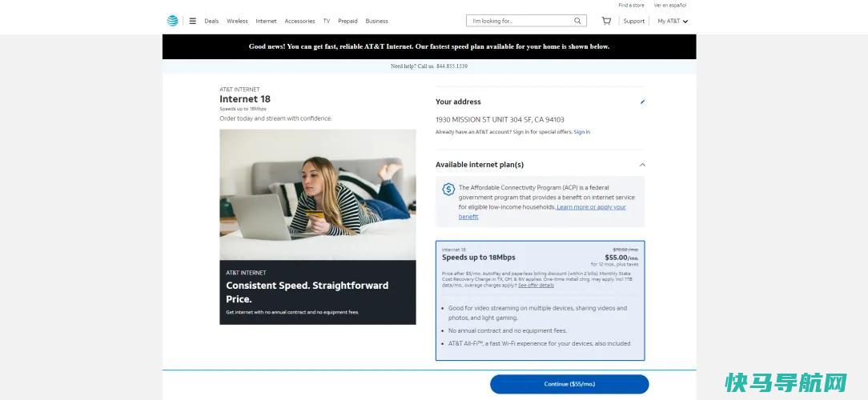
Task: Click the address 1930 MISSION ST UNIT 304
Action: [500, 119]
